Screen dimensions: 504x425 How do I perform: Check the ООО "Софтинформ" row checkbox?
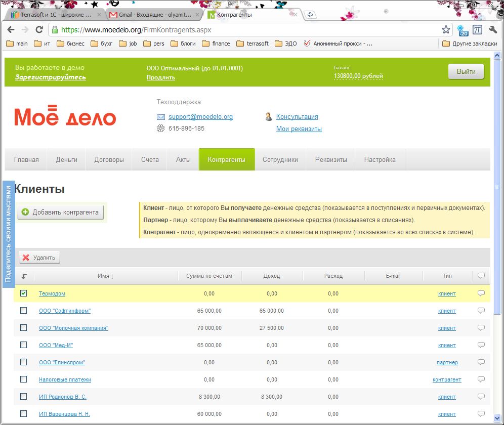(x=24, y=311)
